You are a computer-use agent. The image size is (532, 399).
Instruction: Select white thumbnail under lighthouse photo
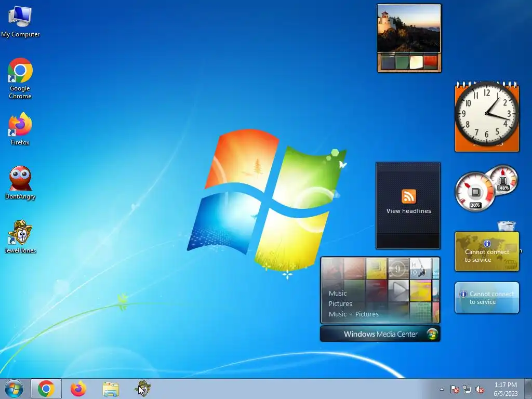click(x=416, y=62)
